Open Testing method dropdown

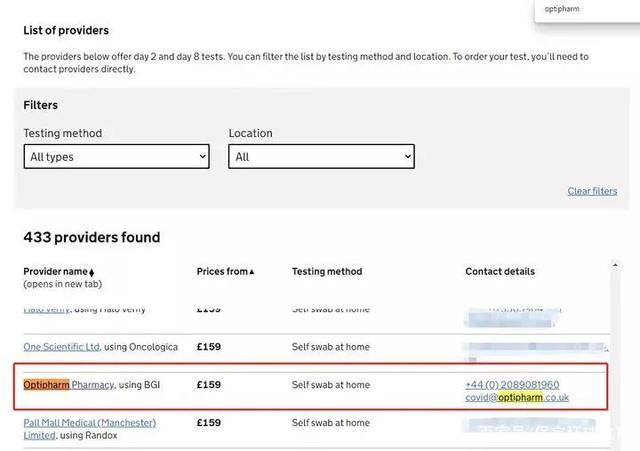[117, 156]
